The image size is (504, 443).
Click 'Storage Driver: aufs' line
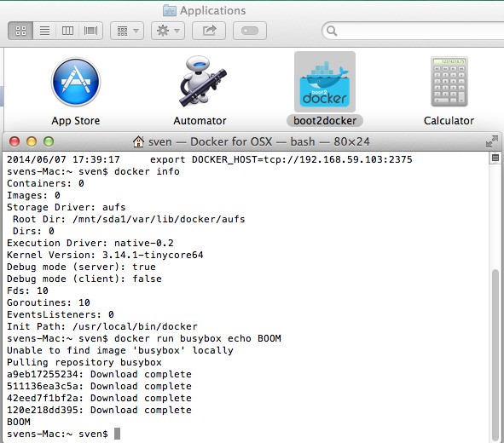(67, 207)
